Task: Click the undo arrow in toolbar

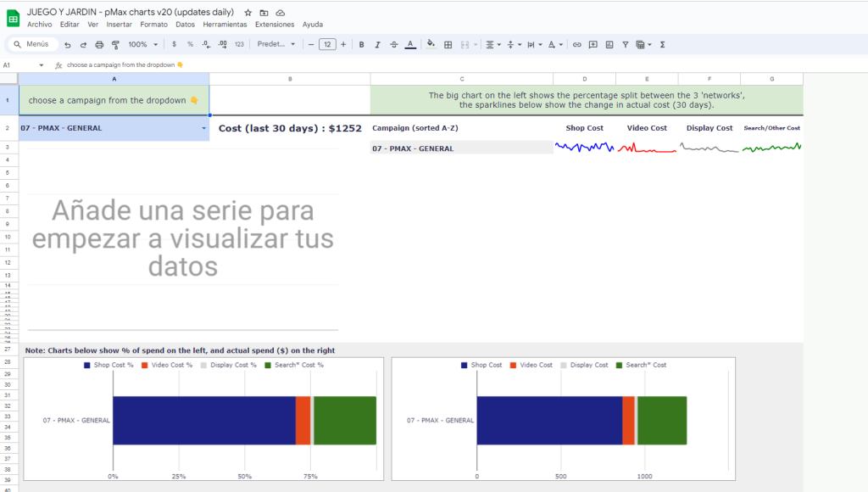Action: 68,44
